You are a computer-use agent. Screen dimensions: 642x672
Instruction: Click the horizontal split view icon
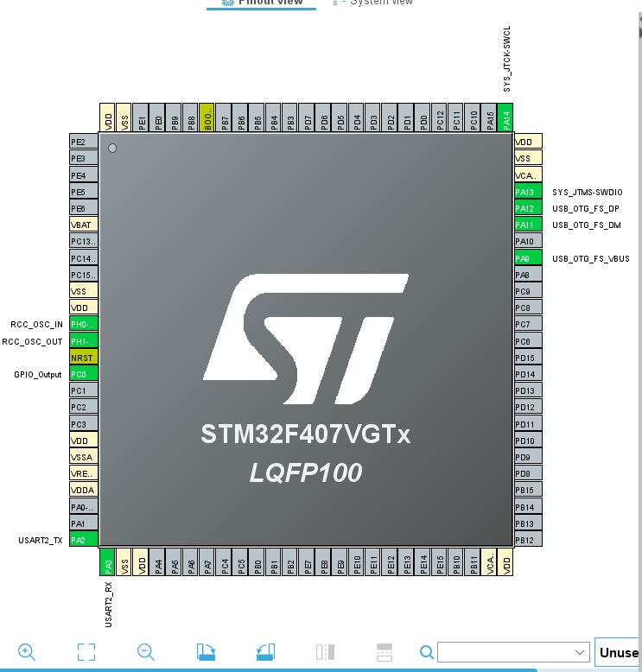385,652
